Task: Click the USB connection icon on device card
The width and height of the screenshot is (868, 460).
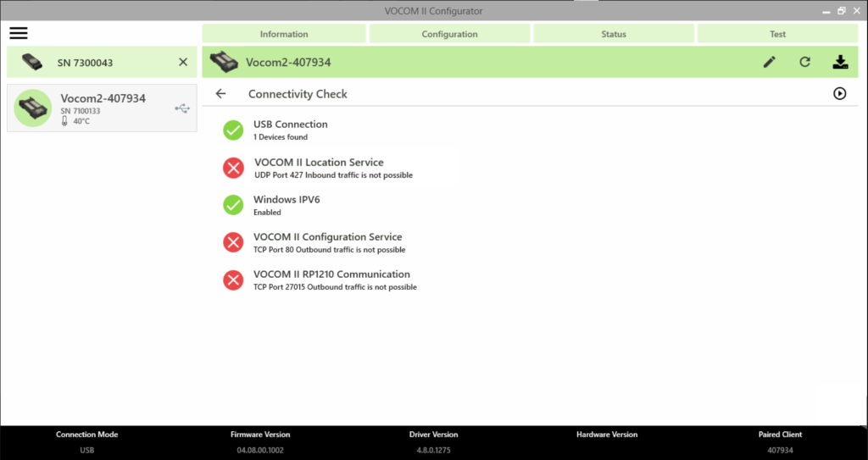Action: coord(182,108)
